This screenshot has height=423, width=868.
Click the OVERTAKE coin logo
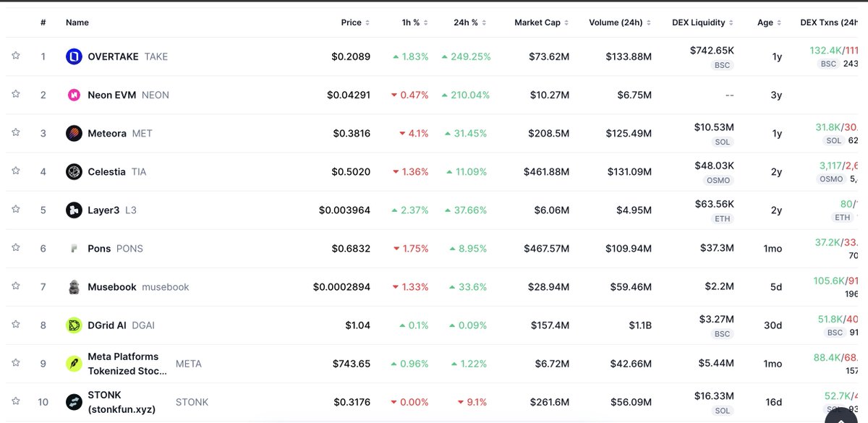coord(74,56)
